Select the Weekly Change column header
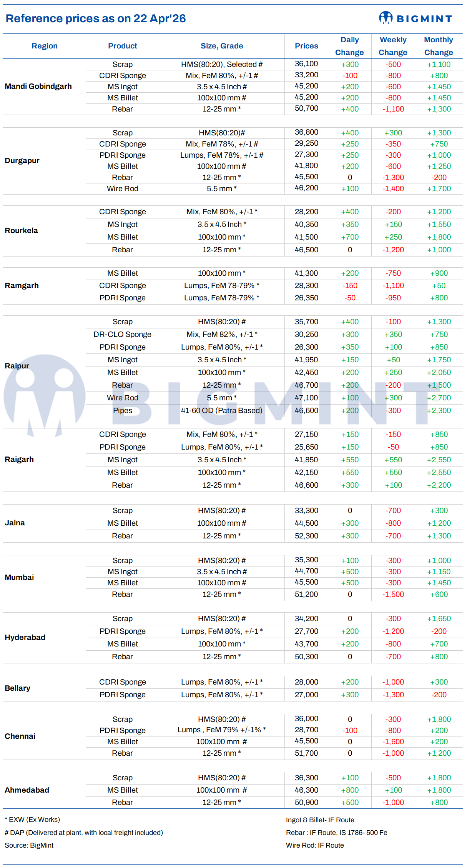467x868 pixels. (393, 46)
